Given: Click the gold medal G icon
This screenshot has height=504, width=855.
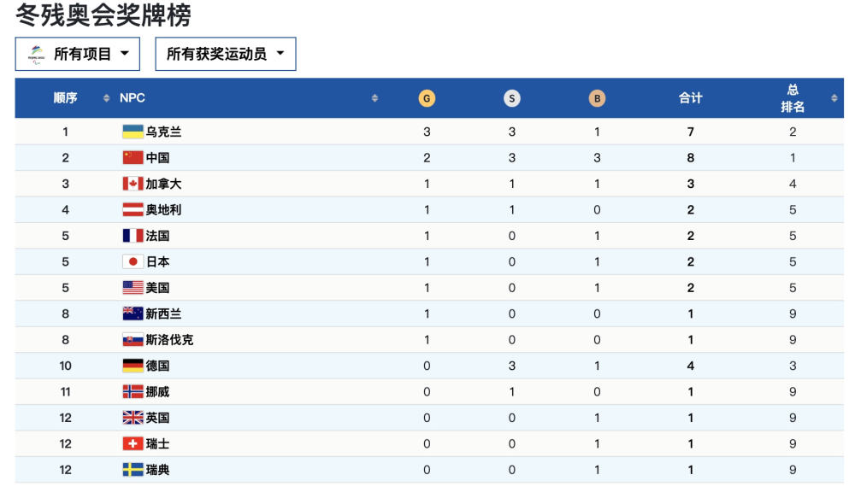Looking at the screenshot, I should (427, 98).
